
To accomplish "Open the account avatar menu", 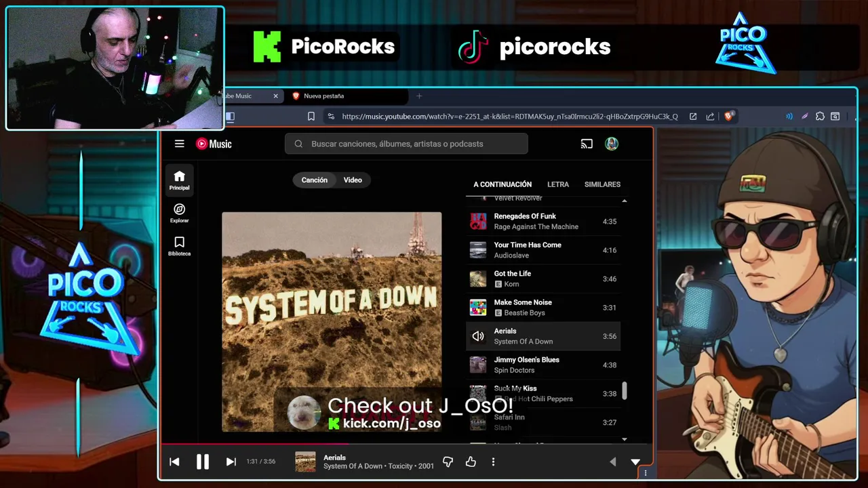I will (x=612, y=144).
